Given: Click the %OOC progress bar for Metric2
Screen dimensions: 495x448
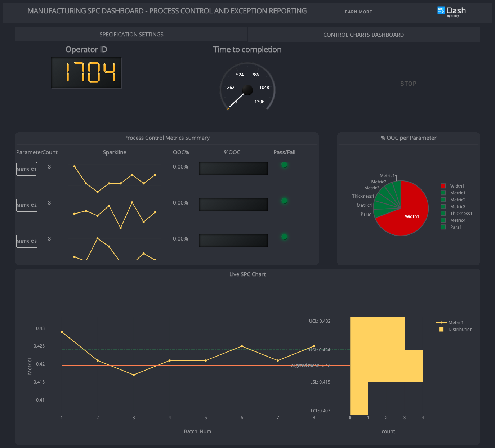Looking at the screenshot, I should coord(233,204).
